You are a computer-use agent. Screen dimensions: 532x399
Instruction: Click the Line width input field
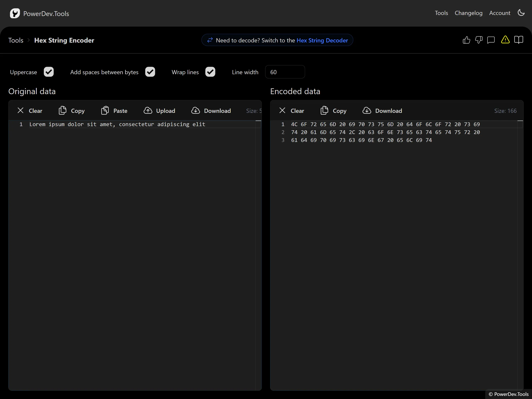285,72
